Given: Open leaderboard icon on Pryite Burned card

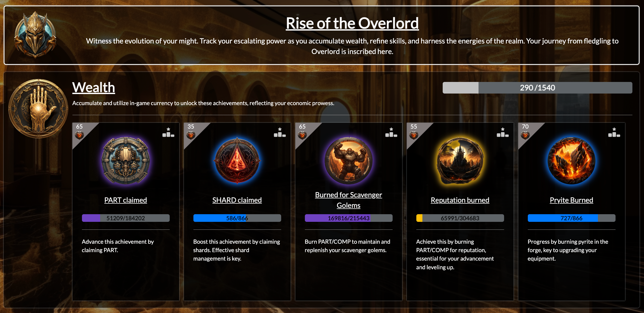Looking at the screenshot, I should coord(614,132).
